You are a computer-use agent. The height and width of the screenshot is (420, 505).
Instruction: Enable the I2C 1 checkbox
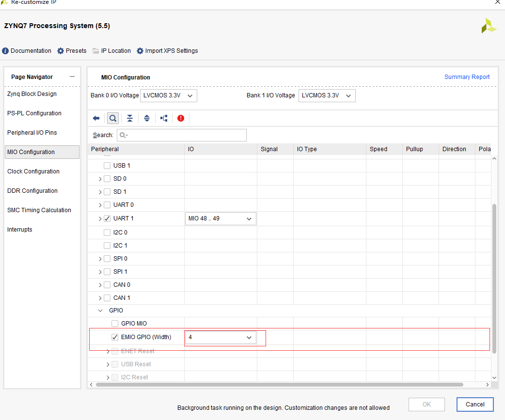pyautogui.click(x=107, y=246)
